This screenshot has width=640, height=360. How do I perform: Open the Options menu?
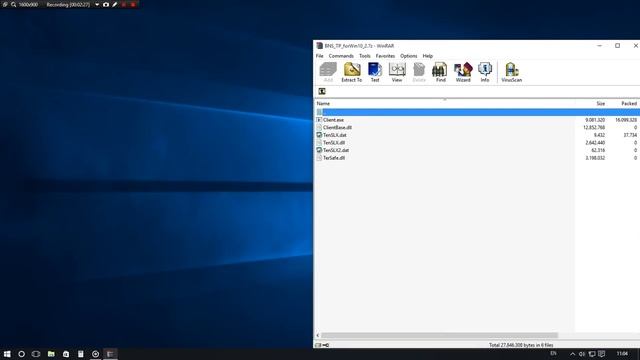[409, 56]
